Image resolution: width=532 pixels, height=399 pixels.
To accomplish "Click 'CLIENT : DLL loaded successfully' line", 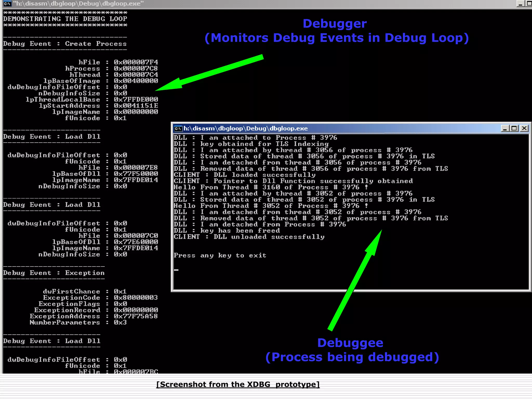I will tap(245, 175).
